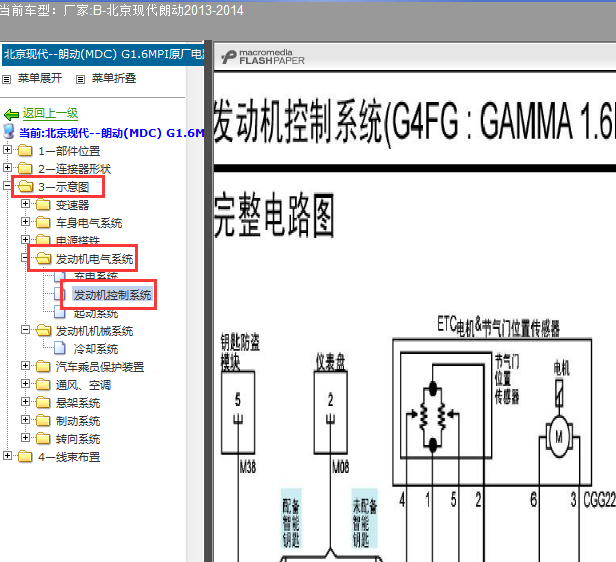Click the 北京现代--朗动(MDC) G1.6MPI panel header
The height and width of the screenshot is (562, 616).
[x=103, y=55]
